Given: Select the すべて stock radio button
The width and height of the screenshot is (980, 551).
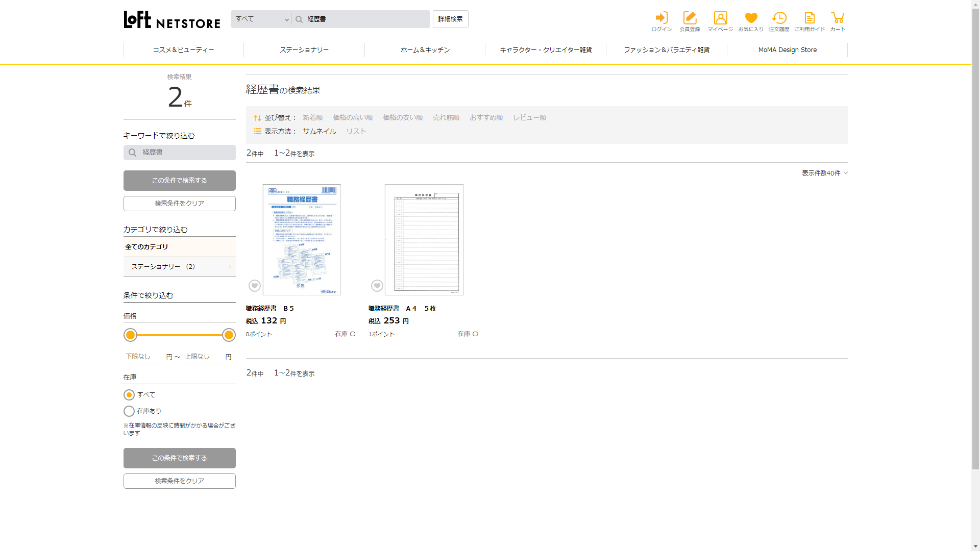Looking at the screenshot, I should [x=129, y=395].
